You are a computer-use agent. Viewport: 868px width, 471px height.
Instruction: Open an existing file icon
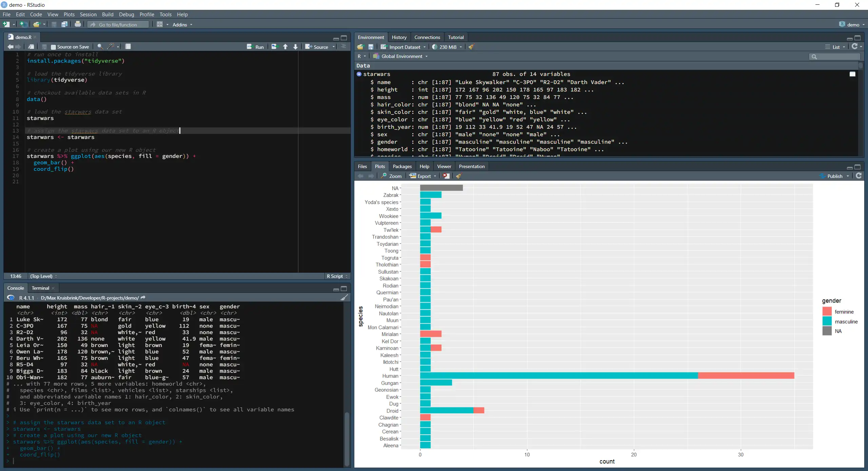(37, 24)
